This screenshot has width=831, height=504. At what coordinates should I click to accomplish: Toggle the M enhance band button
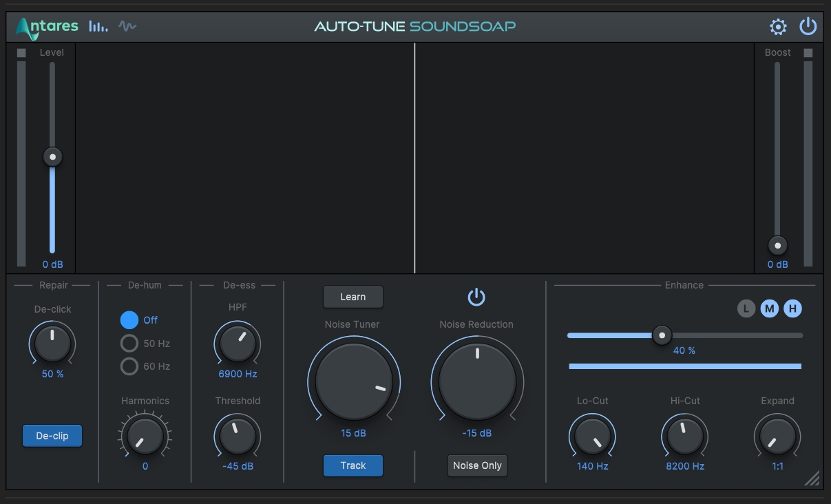[770, 308]
